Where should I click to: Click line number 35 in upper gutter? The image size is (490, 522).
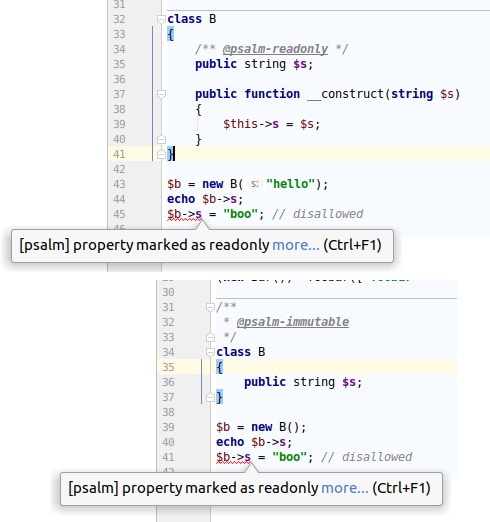[x=119, y=64]
